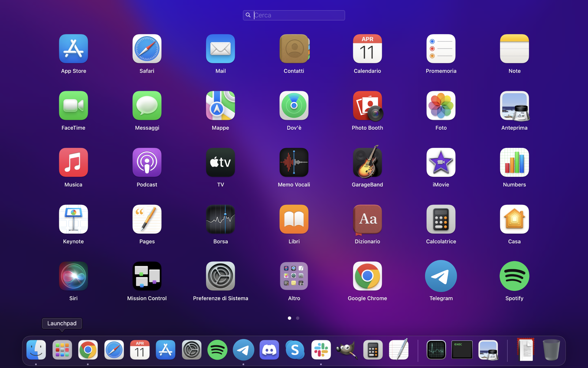Open Foto app
Viewport: 588px width, 368px height.
[x=441, y=105]
